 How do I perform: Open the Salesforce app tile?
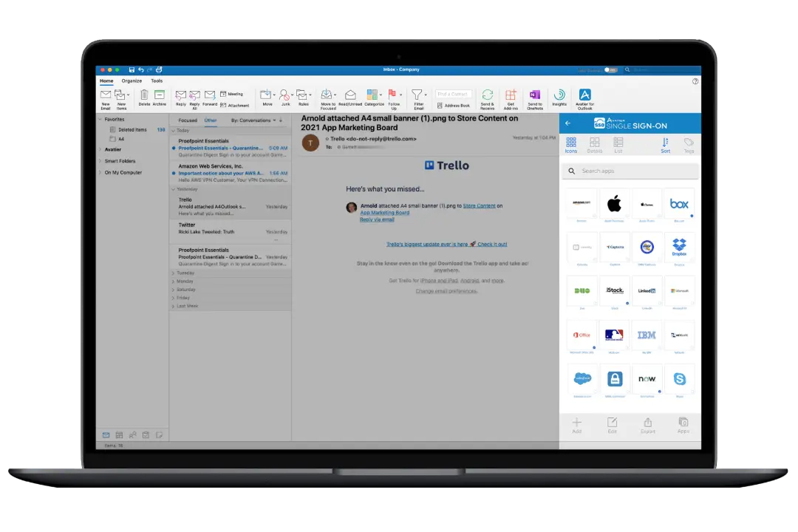coord(582,381)
